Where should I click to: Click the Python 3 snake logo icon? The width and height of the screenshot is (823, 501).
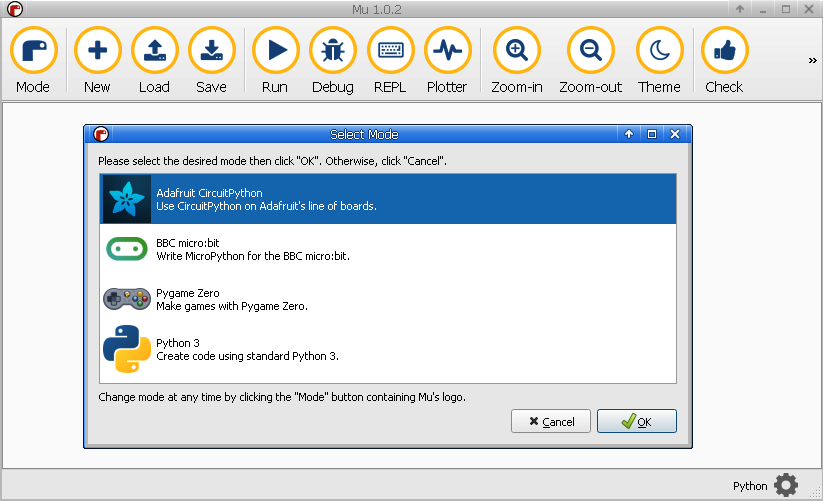point(126,349)
